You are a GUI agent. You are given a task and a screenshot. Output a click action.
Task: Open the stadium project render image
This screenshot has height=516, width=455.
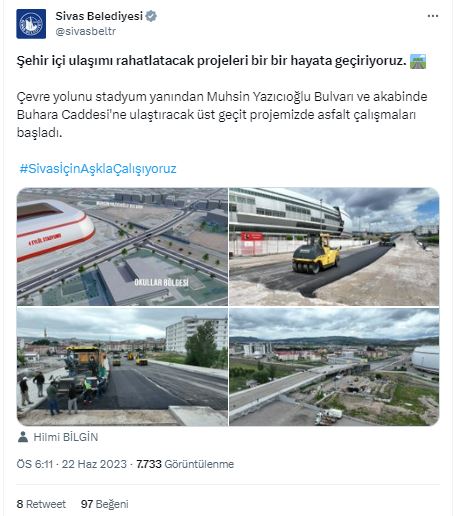click(x=122, y=247)
